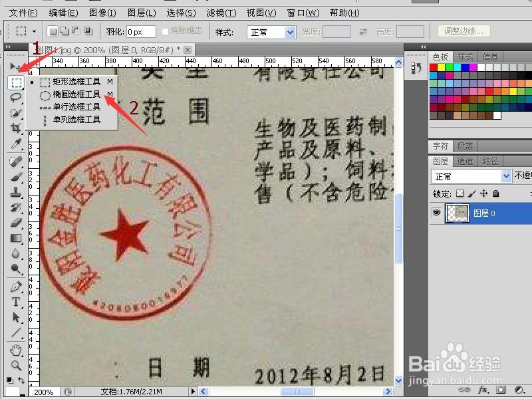The height and width of the screenshot is (399, 532).
Task: Switch to the 通道 tab
Action: tap(465, 161)
